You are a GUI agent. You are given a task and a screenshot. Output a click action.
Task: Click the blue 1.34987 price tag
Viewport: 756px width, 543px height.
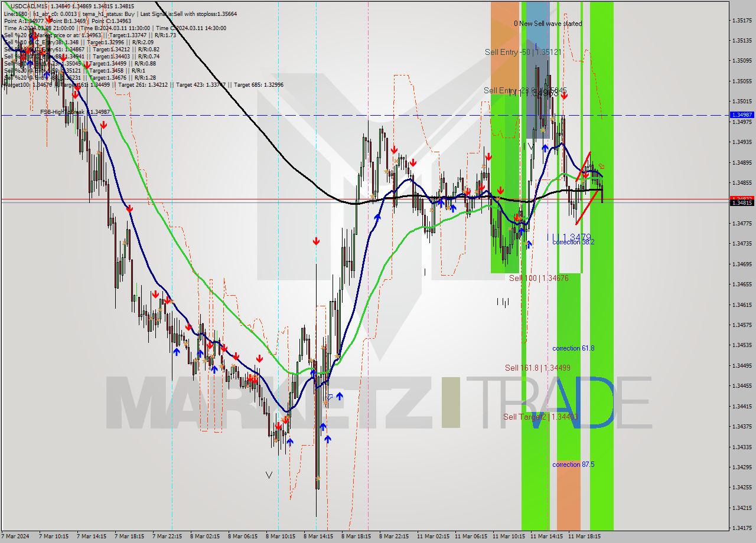(x=742, y=115)
